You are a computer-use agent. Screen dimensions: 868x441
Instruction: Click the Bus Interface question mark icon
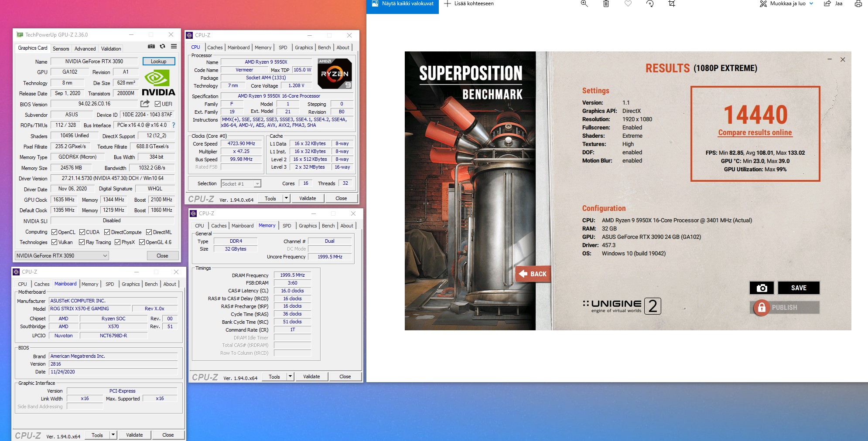point(174,125)
